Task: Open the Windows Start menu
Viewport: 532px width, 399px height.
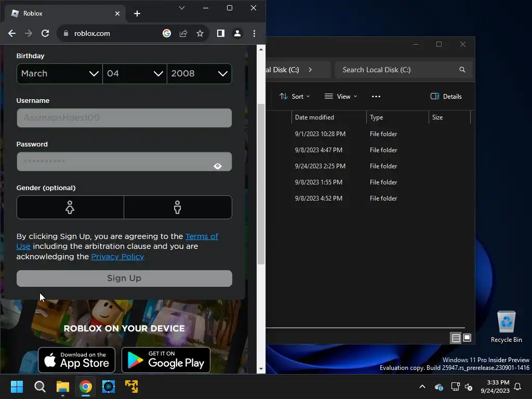Action: (x=17, y=387)
